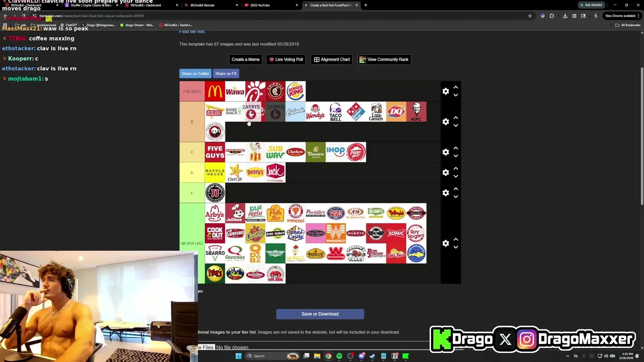The width and height of the screenshot is (644, 362).
Task: Open Spotify from the taskbar
Action: 339,356
